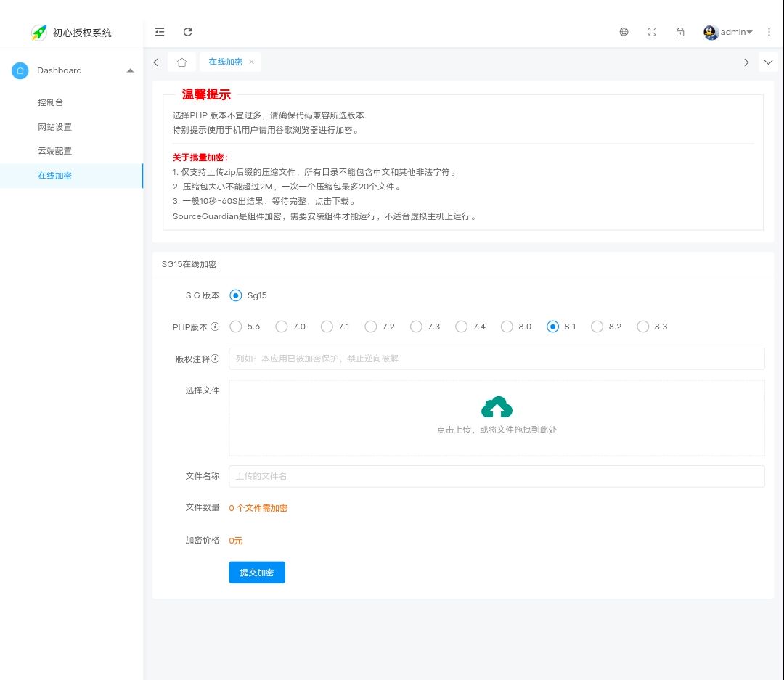Click the language globe icon
Screen dimensions: 784x680
624,32
